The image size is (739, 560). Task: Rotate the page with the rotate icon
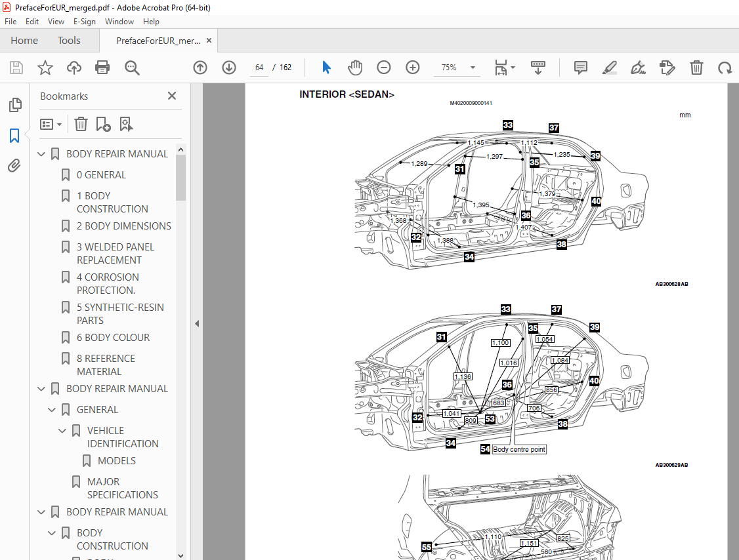(725, 68)
